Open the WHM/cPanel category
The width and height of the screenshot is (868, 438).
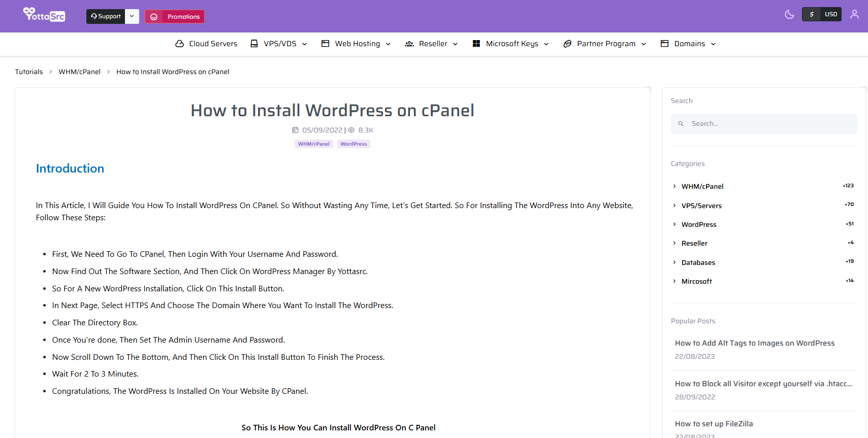click(702, 186)
